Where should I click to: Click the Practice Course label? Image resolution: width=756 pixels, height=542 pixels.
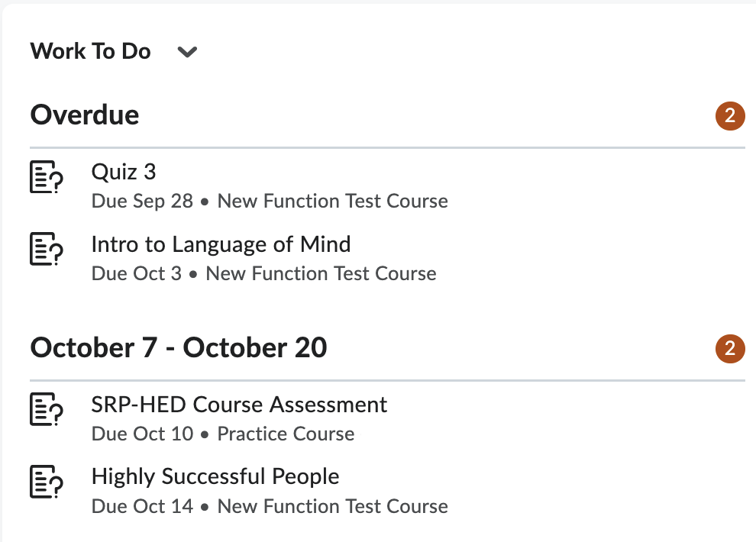tap(286, 434)
